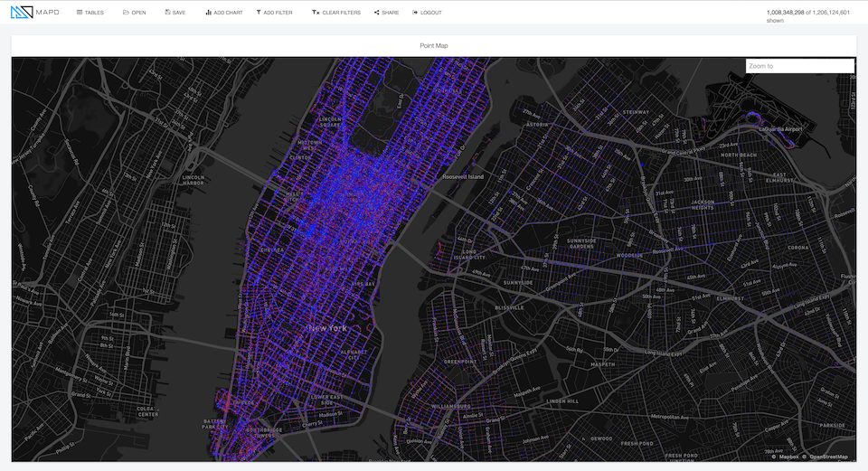
Task: Click the Open dashboard button
Action: [135, 12]
